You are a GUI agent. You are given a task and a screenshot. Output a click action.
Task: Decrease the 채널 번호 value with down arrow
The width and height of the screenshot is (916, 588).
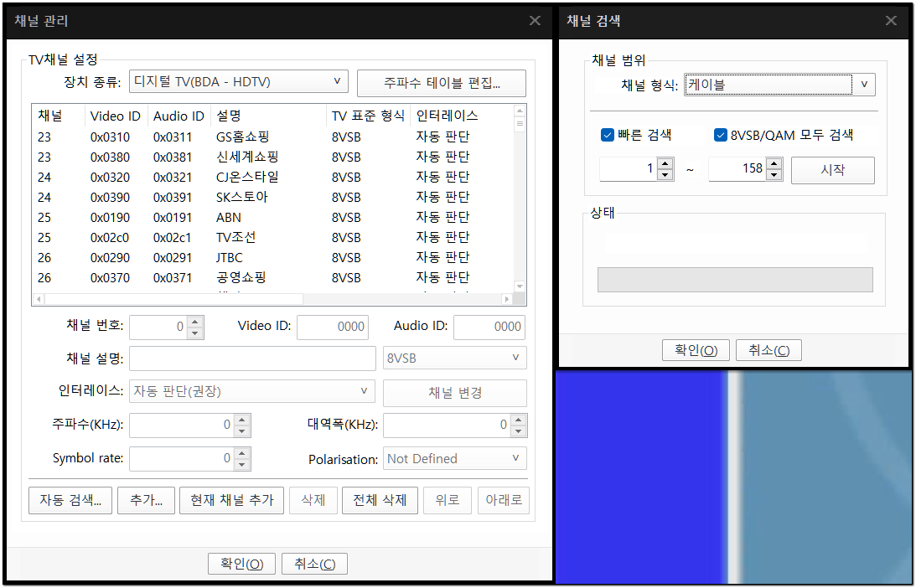click(x=195, y=333)
